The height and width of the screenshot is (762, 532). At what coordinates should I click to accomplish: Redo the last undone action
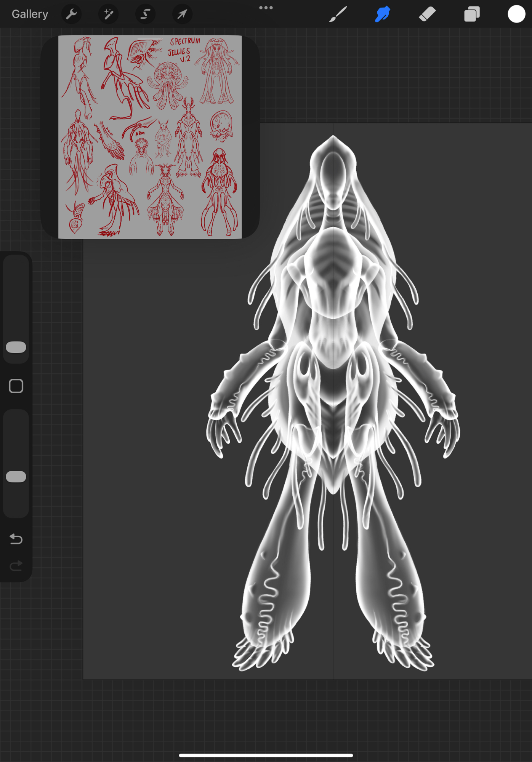point(16,566)
